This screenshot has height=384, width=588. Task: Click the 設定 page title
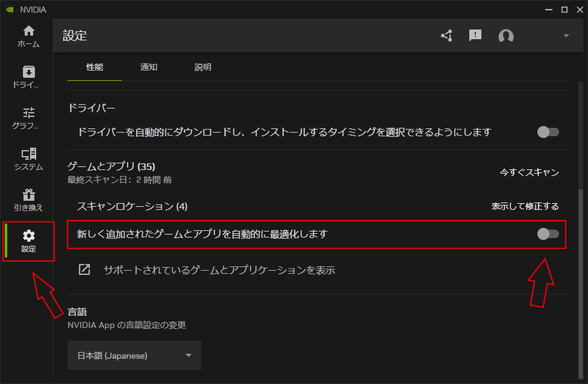coord(75,35)
